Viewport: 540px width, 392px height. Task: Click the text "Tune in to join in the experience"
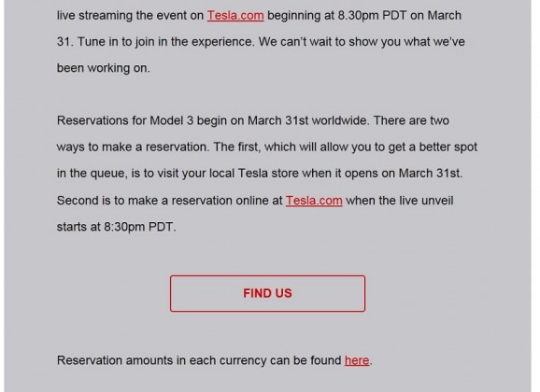click(166, 42)
